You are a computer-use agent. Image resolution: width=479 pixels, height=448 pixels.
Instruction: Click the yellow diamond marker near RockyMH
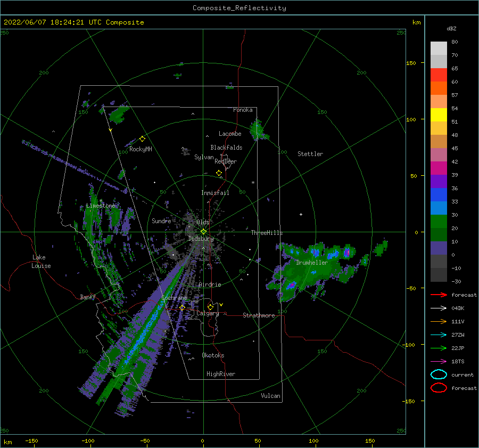[x=142, y=139]
